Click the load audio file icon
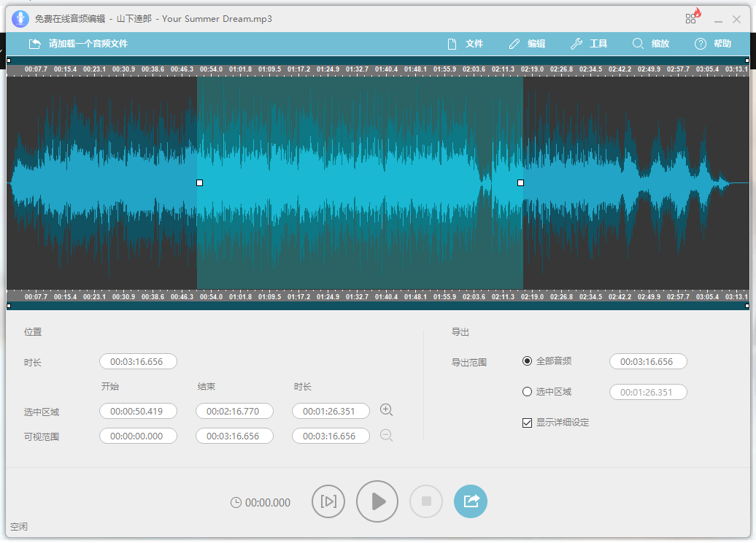This screenshot has height=543, width=756. [x=35, y=44]
